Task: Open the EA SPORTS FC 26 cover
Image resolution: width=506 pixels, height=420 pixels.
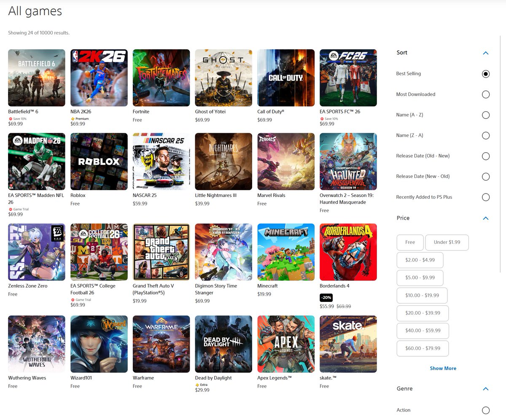Action: (348, 78)
